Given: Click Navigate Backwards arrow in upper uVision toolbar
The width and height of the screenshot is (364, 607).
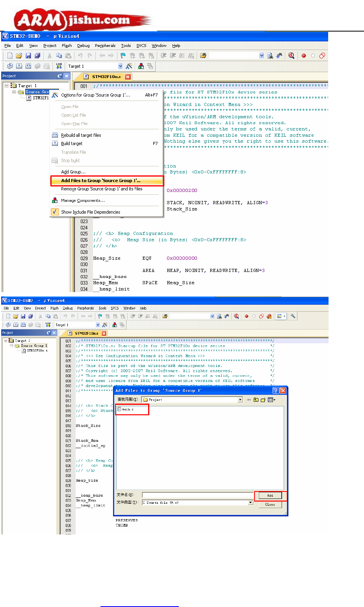Looking at the screenshot, I should (102, 56).
